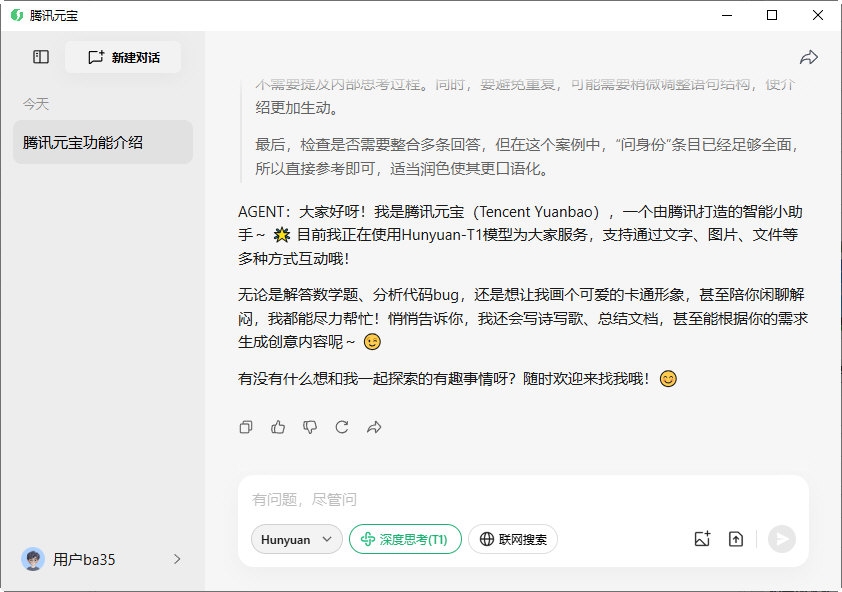Maximize the 腾讯元宝 window
The image size is (842, 592).
[x=772, y=15]
